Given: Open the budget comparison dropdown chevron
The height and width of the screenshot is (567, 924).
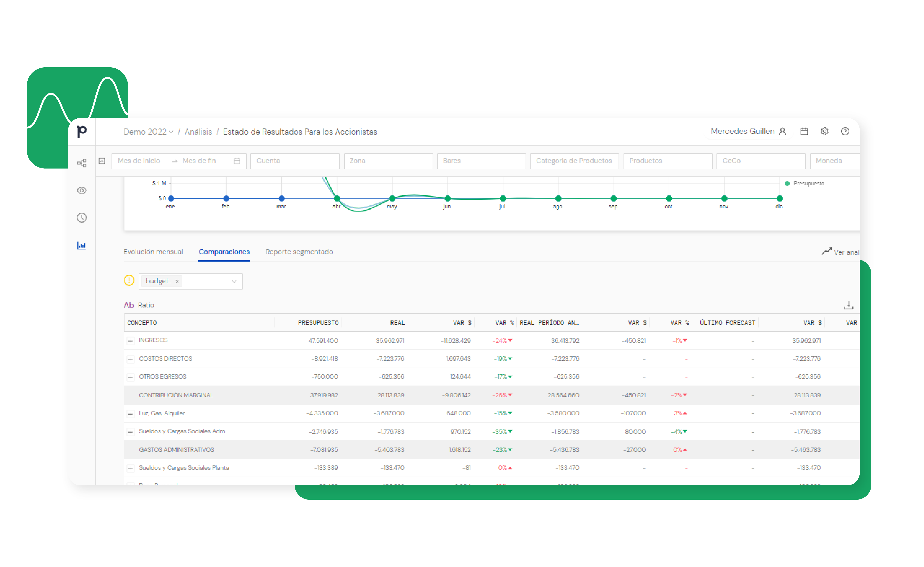Looking at the screenshot, I should point(234,281).
